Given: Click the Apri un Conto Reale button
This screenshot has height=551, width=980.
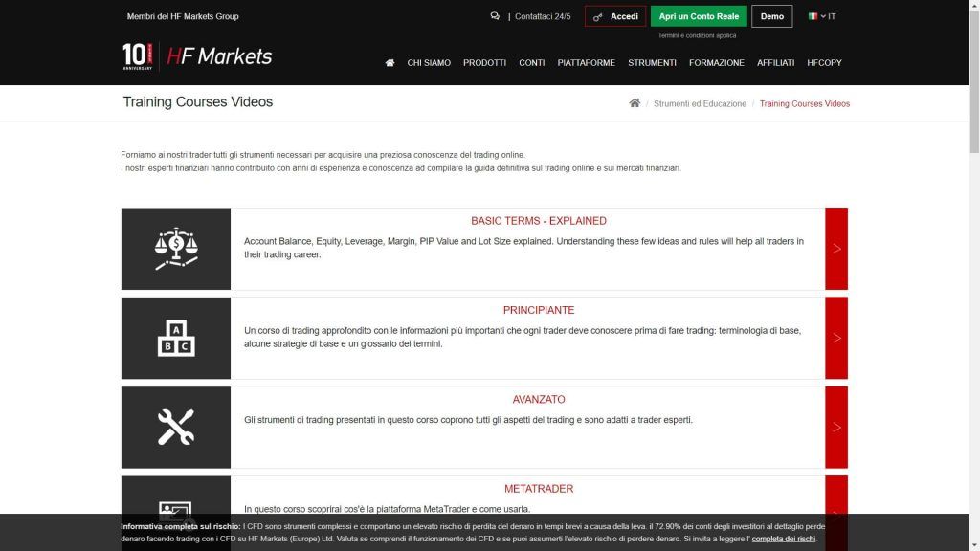Looking at the screenshot, I should tap(699, 16).
